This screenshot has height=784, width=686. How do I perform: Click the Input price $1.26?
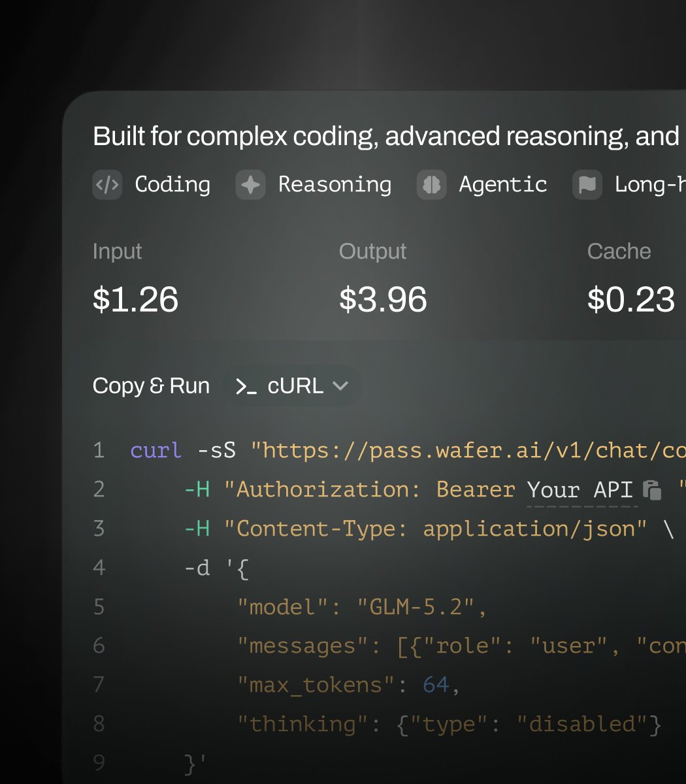[135, 299]
